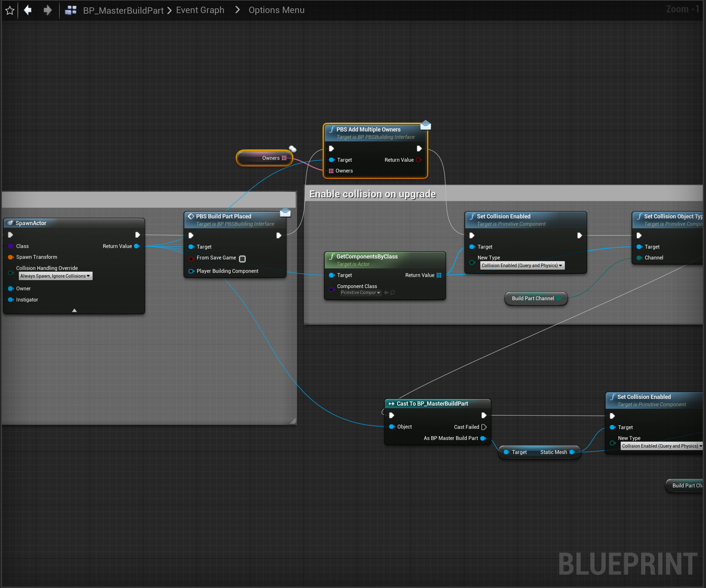Collapse the SpawnActor node advanced pins arrow

(74, 310)
